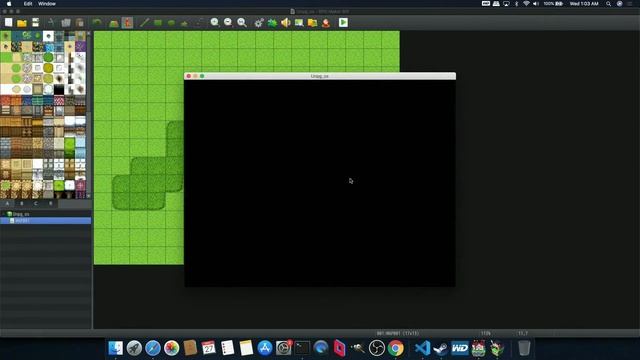The width and height of the screenshot is (640, 360).
Task: Click inside the black playtest game screen
Action: [320, 183]
